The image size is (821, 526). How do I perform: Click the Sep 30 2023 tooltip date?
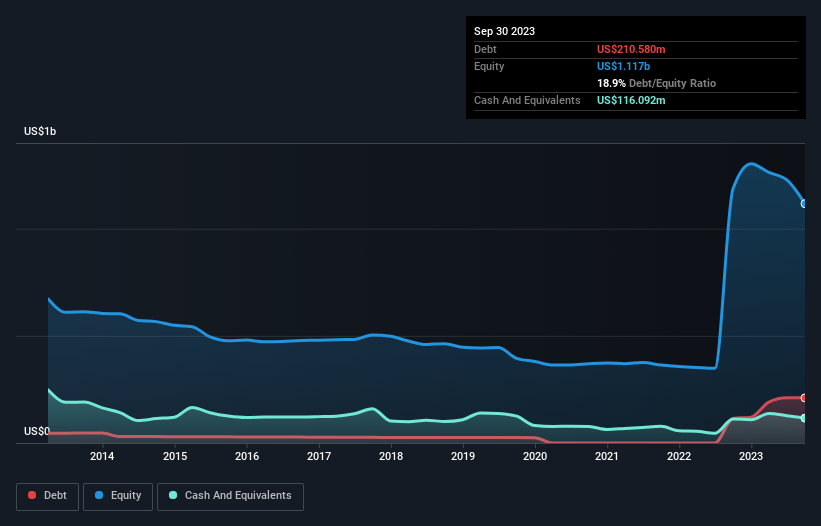(x=504, y=31)
